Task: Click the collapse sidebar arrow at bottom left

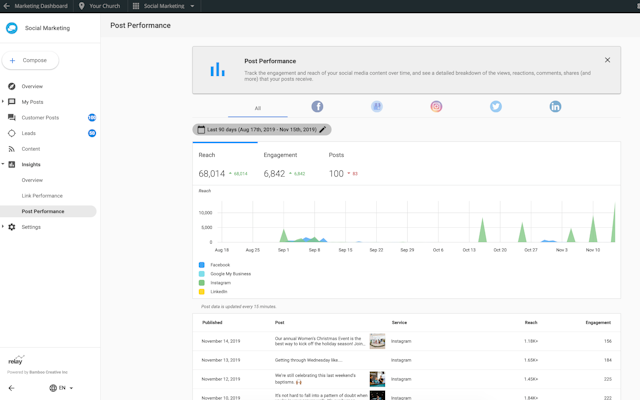Action: pyautogui.click(x=12, y=388)
